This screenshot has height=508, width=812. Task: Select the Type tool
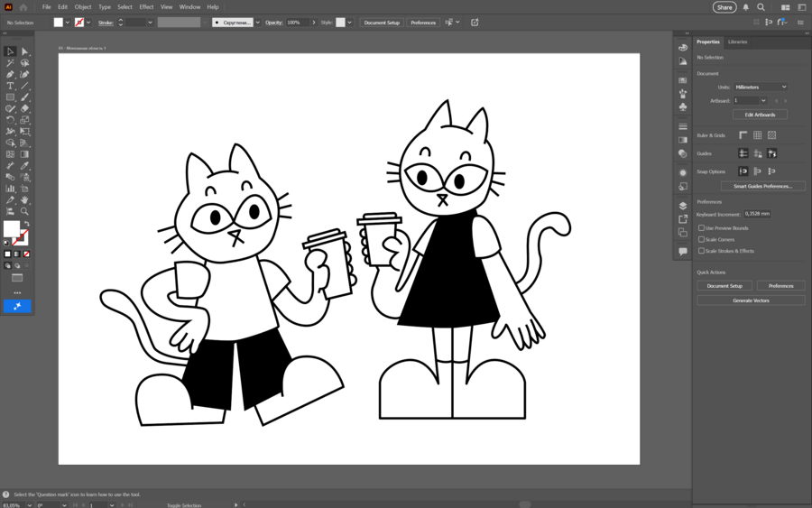(10, 86)
